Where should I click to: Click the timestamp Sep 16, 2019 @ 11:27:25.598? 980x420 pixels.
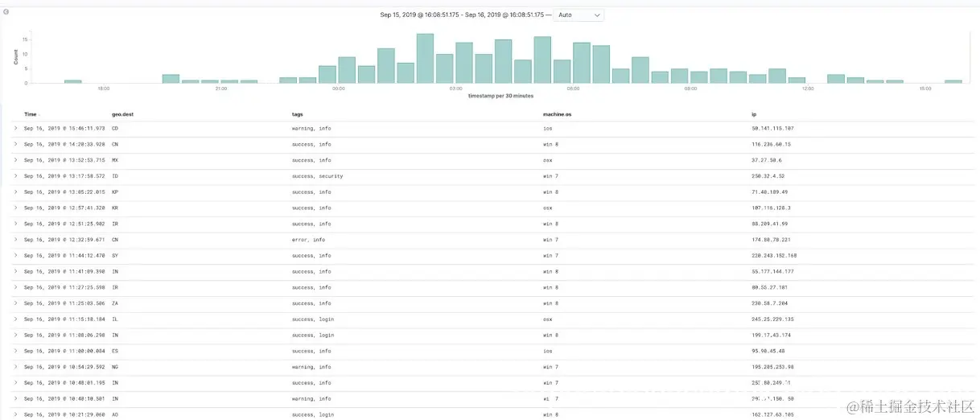(x=64, y=287)
